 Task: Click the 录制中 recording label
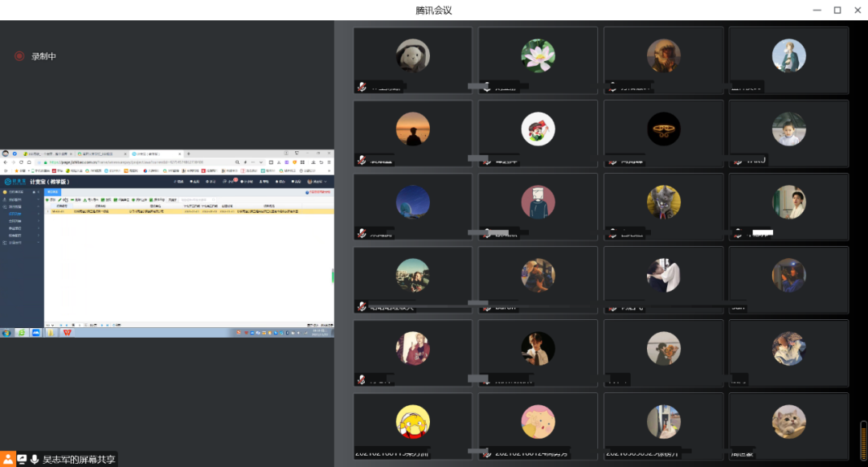pos(43,56)
